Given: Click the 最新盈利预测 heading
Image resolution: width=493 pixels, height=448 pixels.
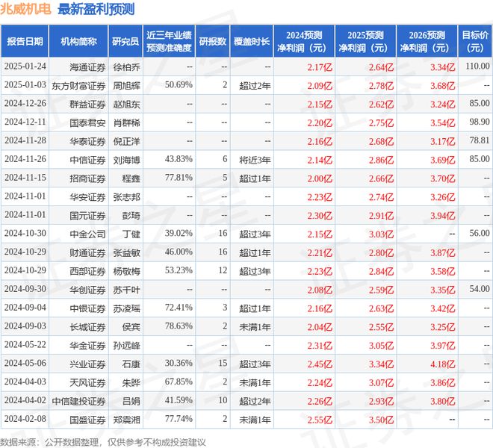Looking at the screenshot, I should pyautogui.click(x=96, y=9).
